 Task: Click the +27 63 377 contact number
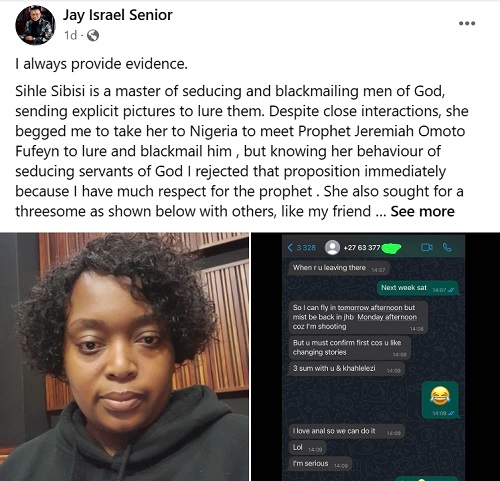pyautogui.click(x=362, y=248)
